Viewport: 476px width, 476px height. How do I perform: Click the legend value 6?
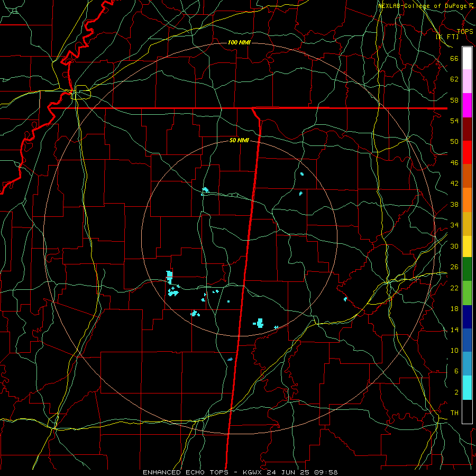[456, 371]
